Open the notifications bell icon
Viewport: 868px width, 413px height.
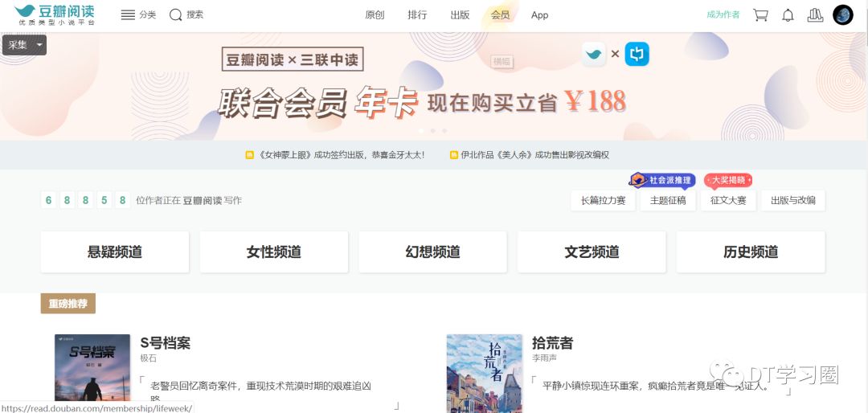788,15
